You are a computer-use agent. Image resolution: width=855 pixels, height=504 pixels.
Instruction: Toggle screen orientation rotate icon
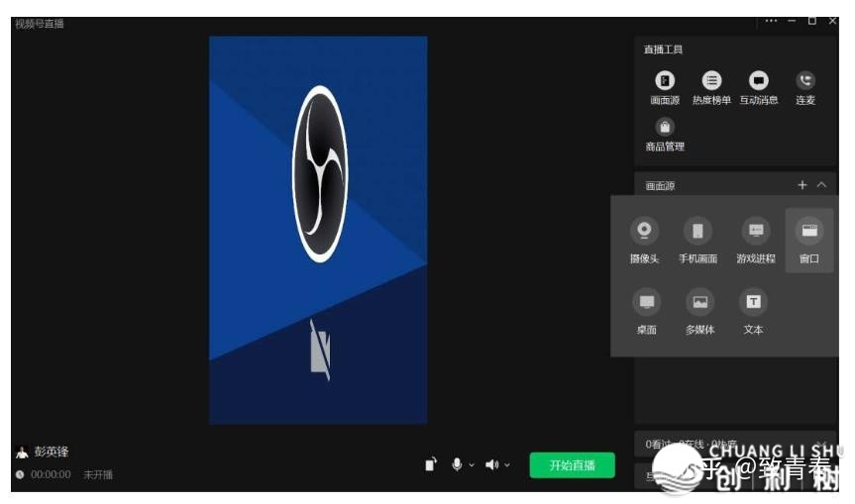(431, 464)
